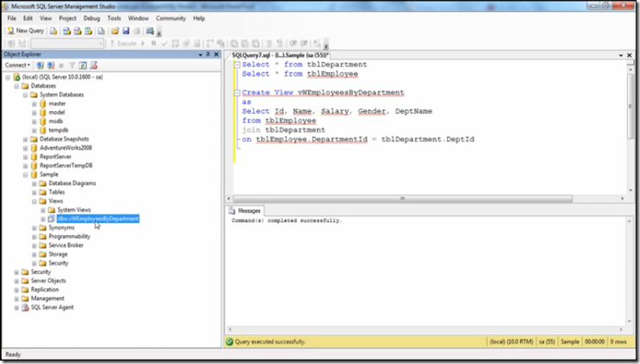Open an Analysis Services DMX Query
Viewport: 640px width, 364px height.
click(78, 31)
